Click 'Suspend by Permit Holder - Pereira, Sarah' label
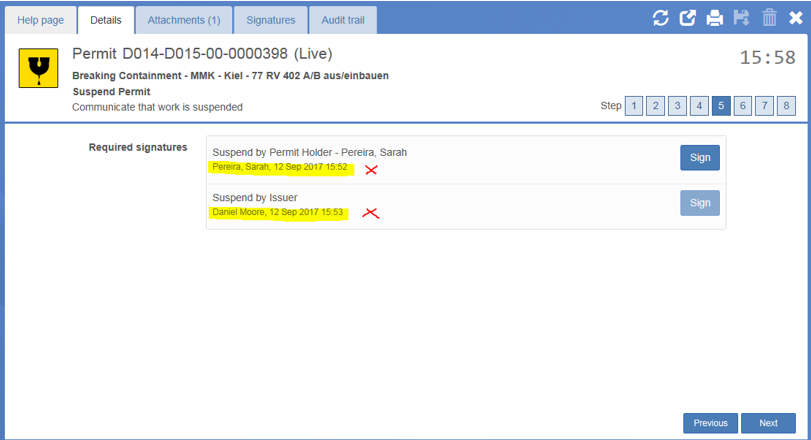The height and width of the screenshot is (440, 811). [x=309, y=153]
